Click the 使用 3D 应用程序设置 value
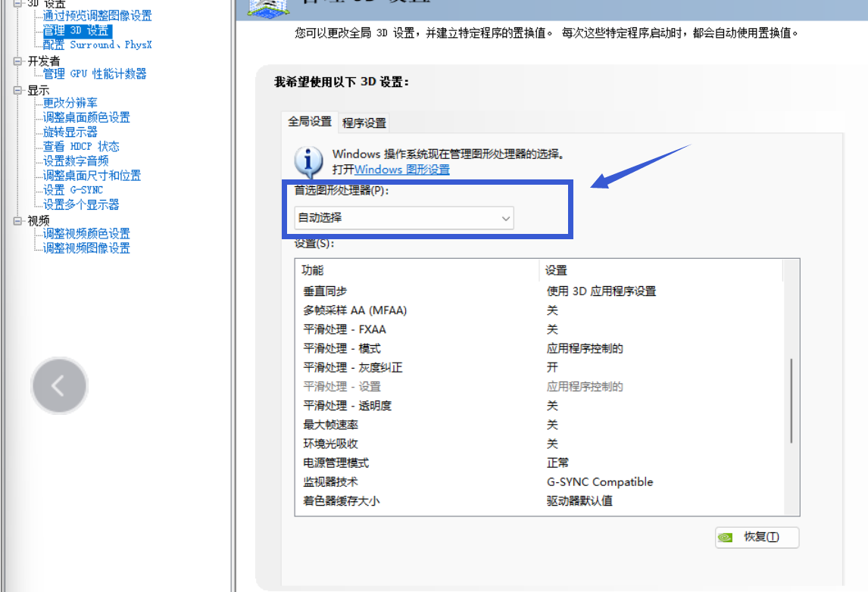The width and height of the screenshot is (868, 592). click(x=601, y=291)
